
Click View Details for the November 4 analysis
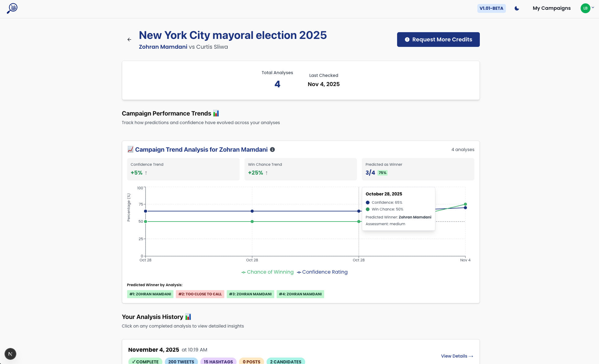pyautogui.click(x=457, y=356)
